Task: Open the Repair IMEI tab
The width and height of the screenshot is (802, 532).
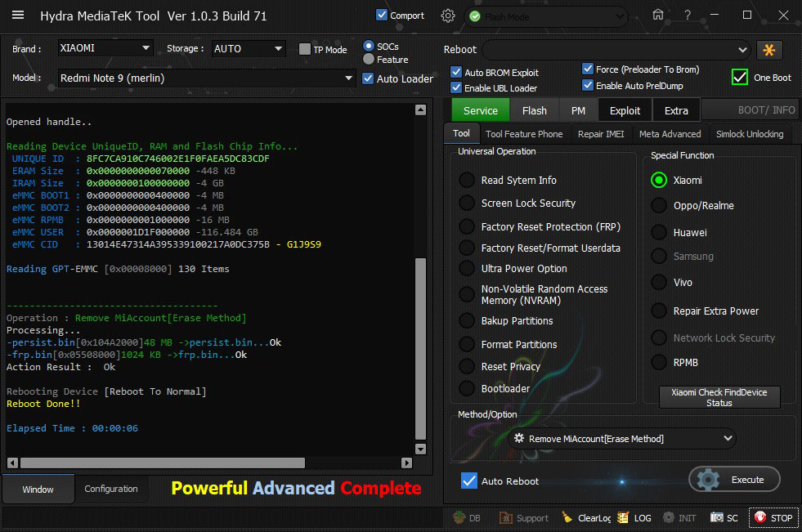Action: point(600,134)
